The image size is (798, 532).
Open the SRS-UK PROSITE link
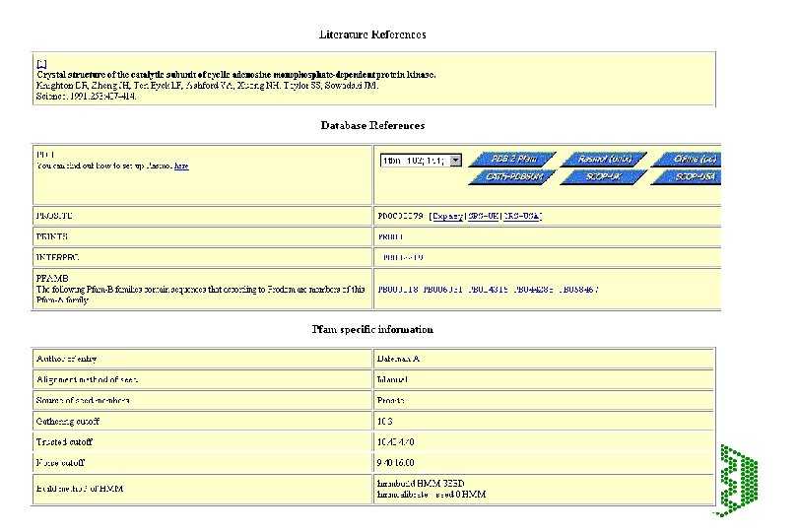[x=483, y=216]
